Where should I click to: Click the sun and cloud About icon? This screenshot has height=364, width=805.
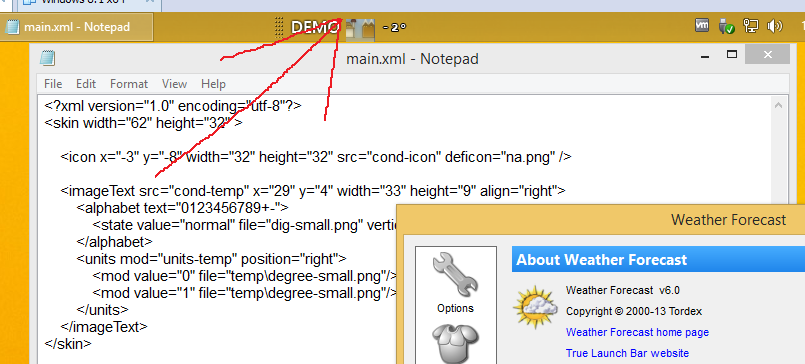(535, 307)
